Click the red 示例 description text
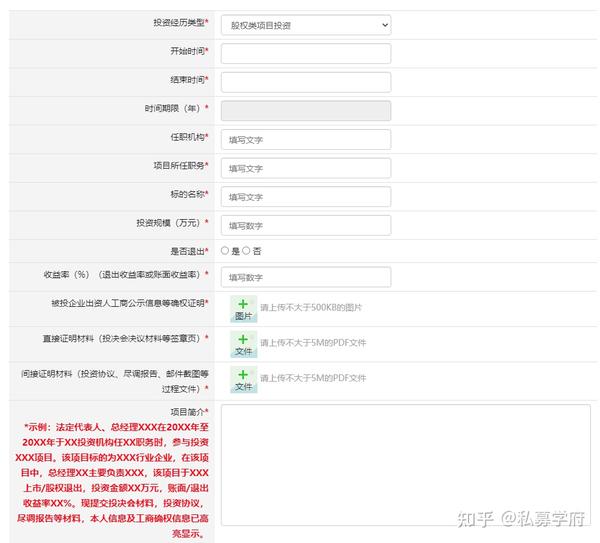Image resolution: width=600 pixels, height=543 pixels. [112, 480]
